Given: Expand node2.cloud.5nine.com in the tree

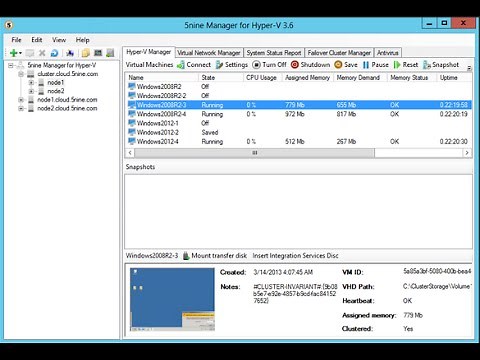Looking at the screenshot, I should pos(21,108).
